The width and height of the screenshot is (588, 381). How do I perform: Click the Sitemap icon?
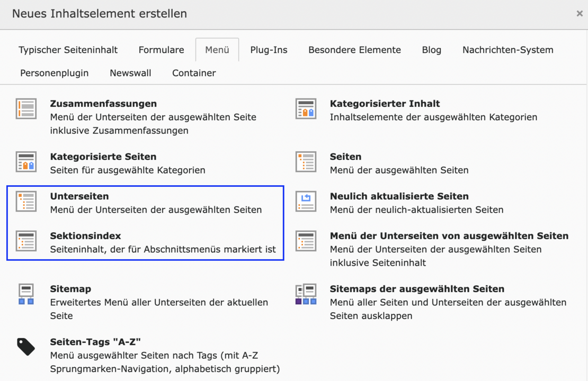[x=26, y=294]
